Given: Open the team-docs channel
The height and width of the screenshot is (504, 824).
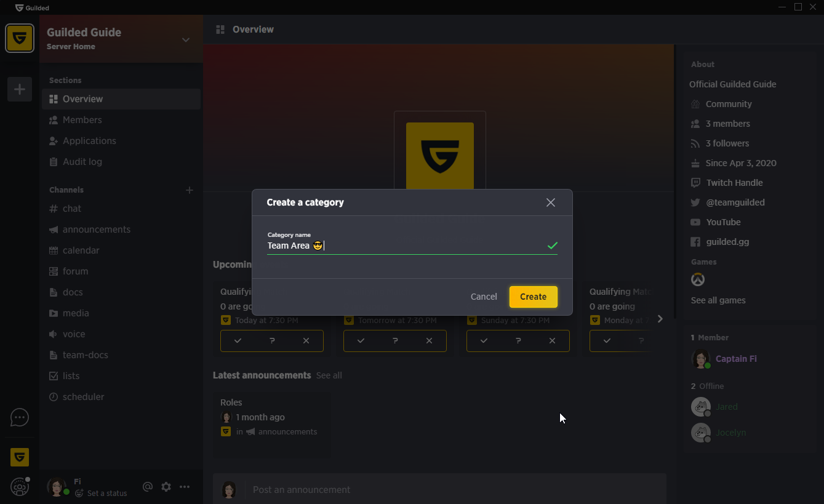Looking at the screenshot, I should [x=121, y=355].
